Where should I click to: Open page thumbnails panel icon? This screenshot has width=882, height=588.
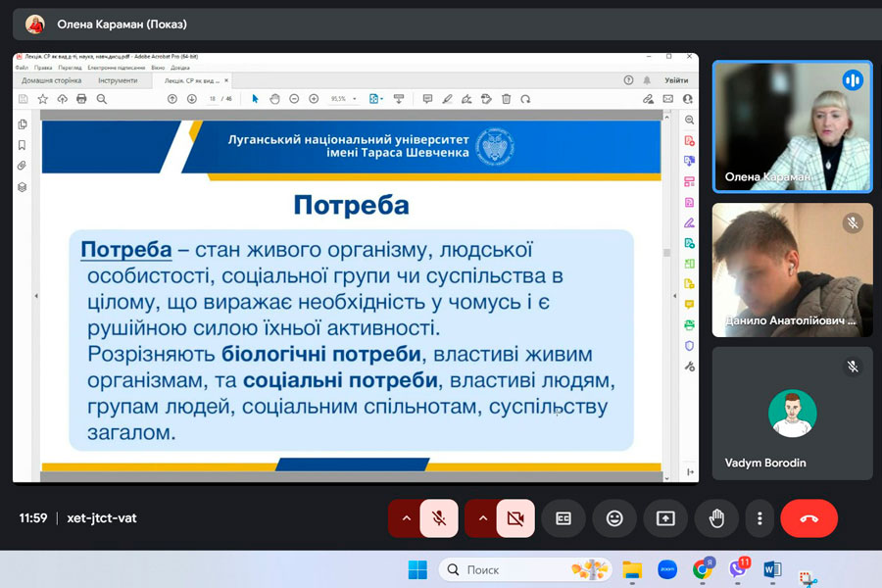coord(23,124)
